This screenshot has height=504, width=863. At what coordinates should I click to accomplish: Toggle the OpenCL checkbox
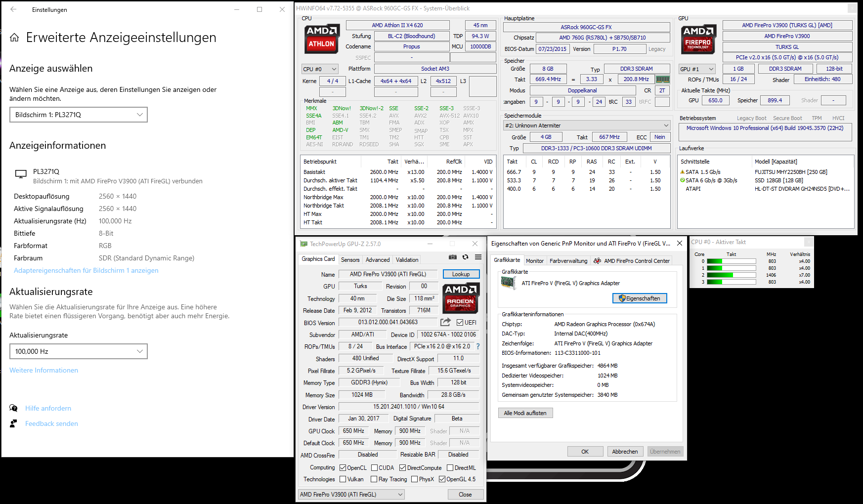(x=343, y=467)
